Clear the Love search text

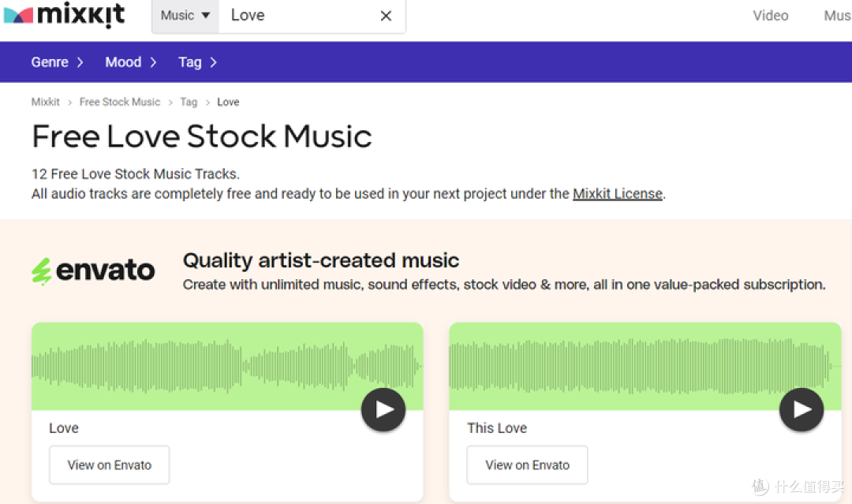tap(386, 16)
